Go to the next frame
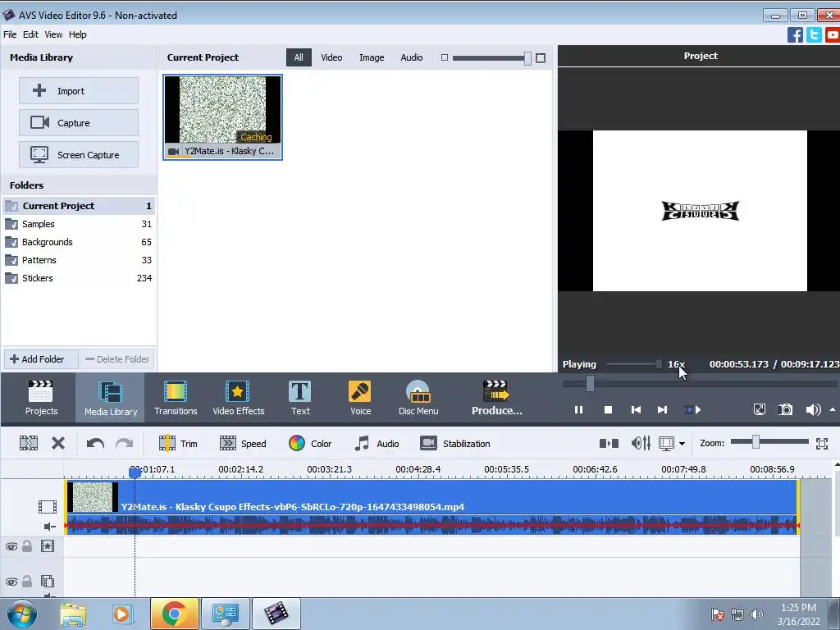Image resolution: width=840 pixels, height=630 pixels. click(x=663, y=410)
